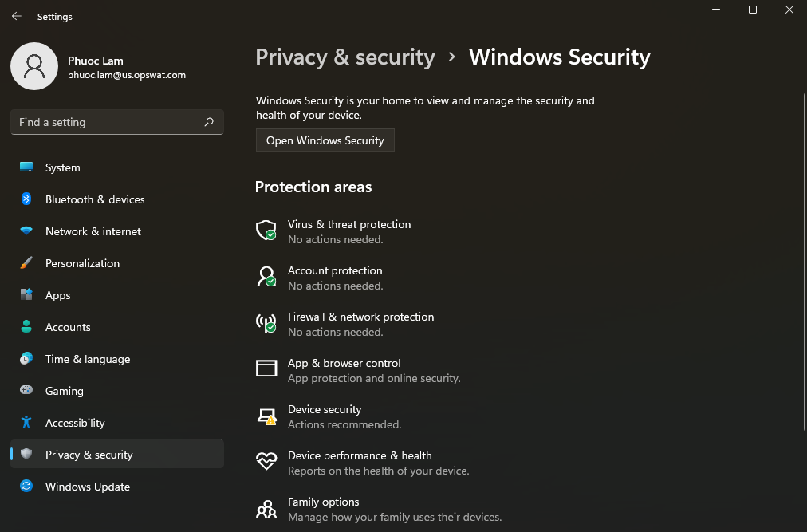Click the user profile avatar
Image resolution: width=807 pixels, height=532 pixels.
tap(34, 66)
